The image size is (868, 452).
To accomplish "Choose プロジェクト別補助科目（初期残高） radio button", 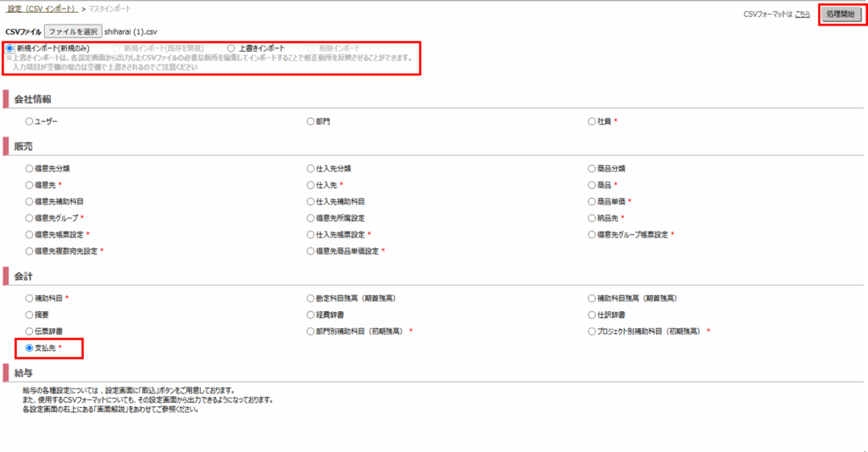I will point(592,331).
